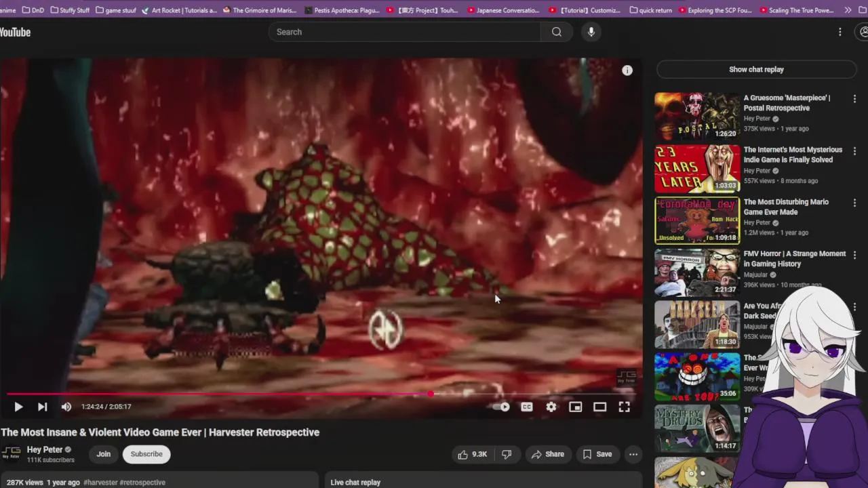Turn on closed captions
The width and height of the screenshot is (868, 488).
click(526, 407)
